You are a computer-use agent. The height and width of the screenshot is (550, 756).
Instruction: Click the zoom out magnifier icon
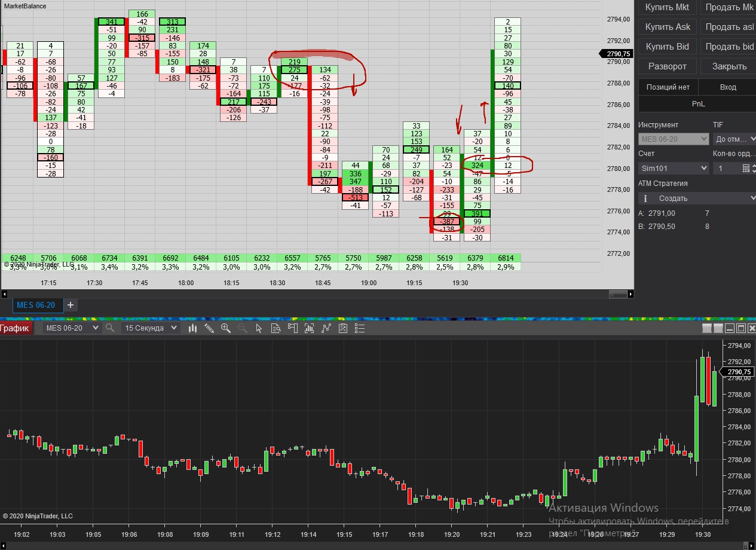pyautogui.click(x=242, y=328)
